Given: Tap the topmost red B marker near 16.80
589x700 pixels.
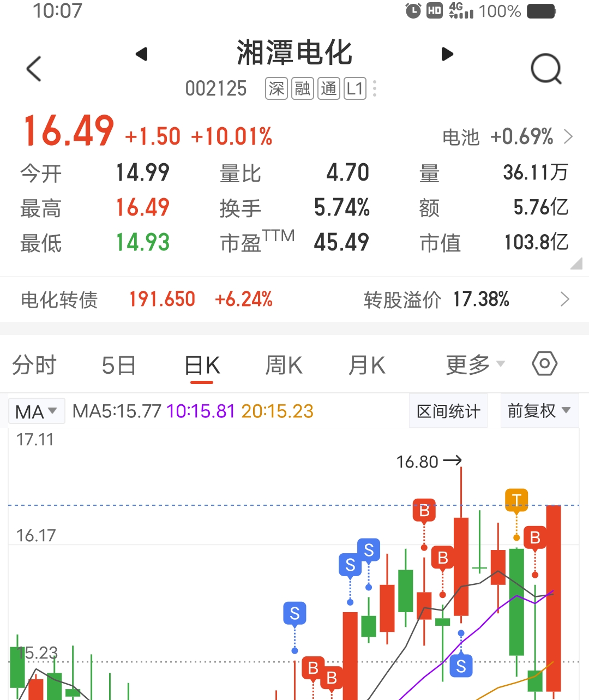Looking at the screenshot, I should click(x=424, y=511).
